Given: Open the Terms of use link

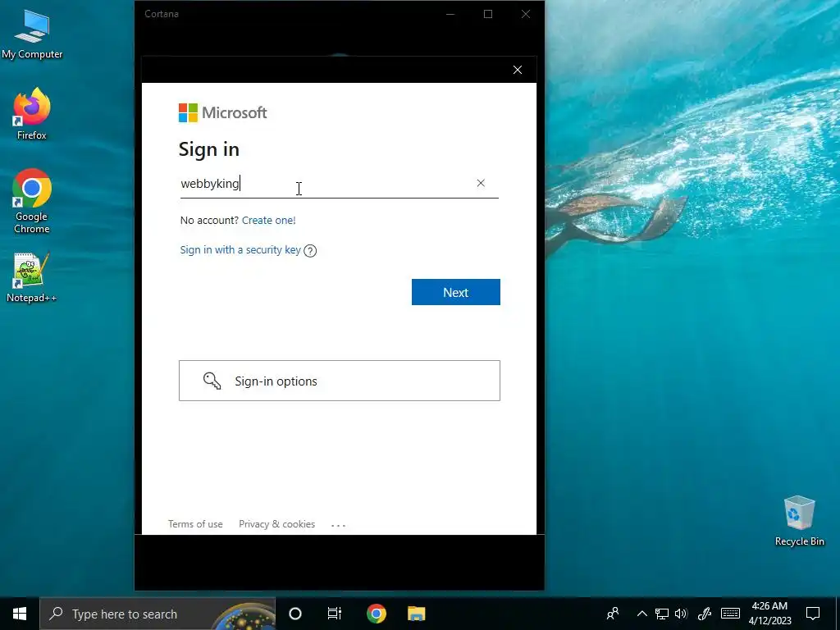Looking at the screenshot, I should click(195, 524).
